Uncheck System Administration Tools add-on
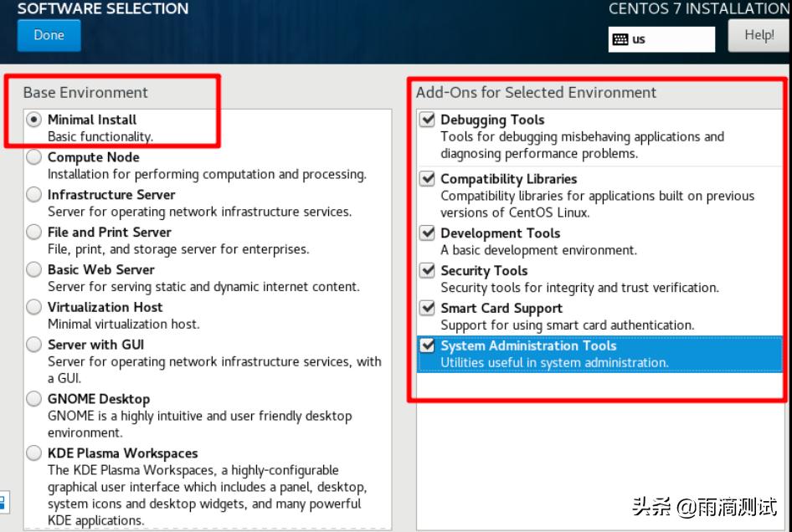 tap(428, 345)
